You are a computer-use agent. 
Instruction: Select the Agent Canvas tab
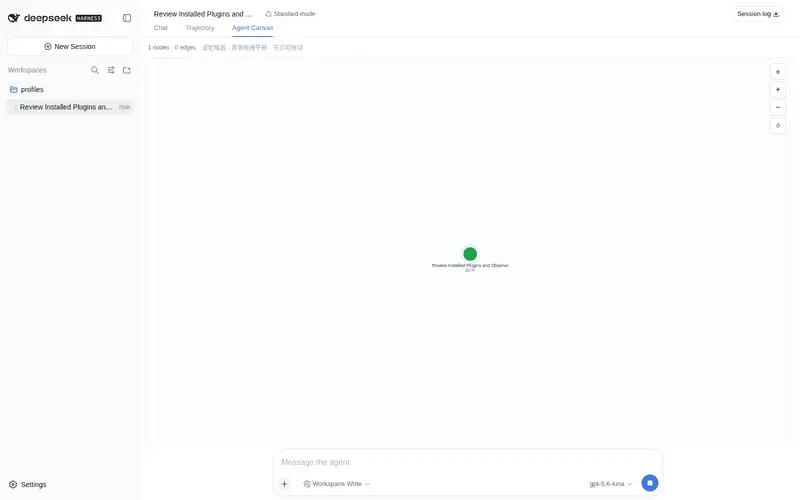(x=253, y=28)
